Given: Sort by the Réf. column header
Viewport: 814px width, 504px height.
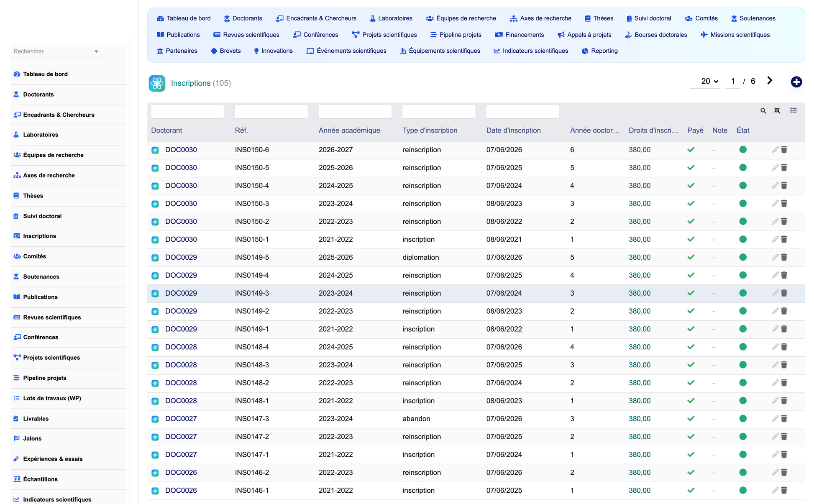Looking at the screenshot, I should point(241,130).
